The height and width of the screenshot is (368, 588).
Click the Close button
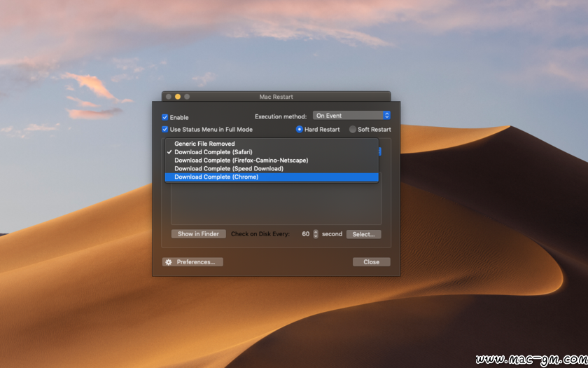(371, 261)
